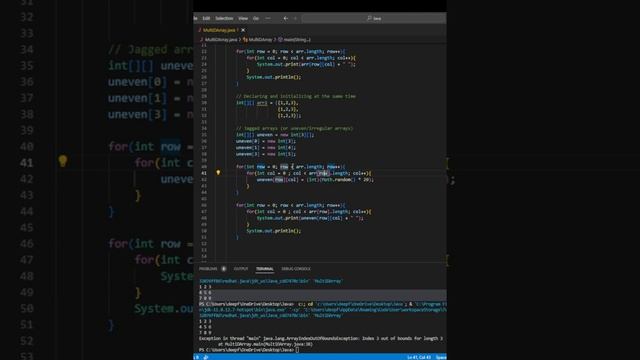Click line number 41 in the gutter
This screenshot has height=360, width=640.
tap(204, 173)
